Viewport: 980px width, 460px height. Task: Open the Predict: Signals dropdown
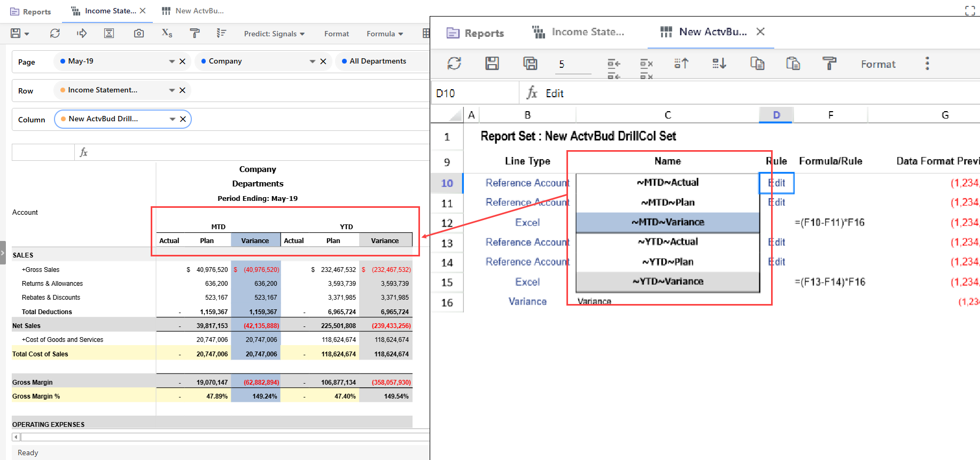274,34
